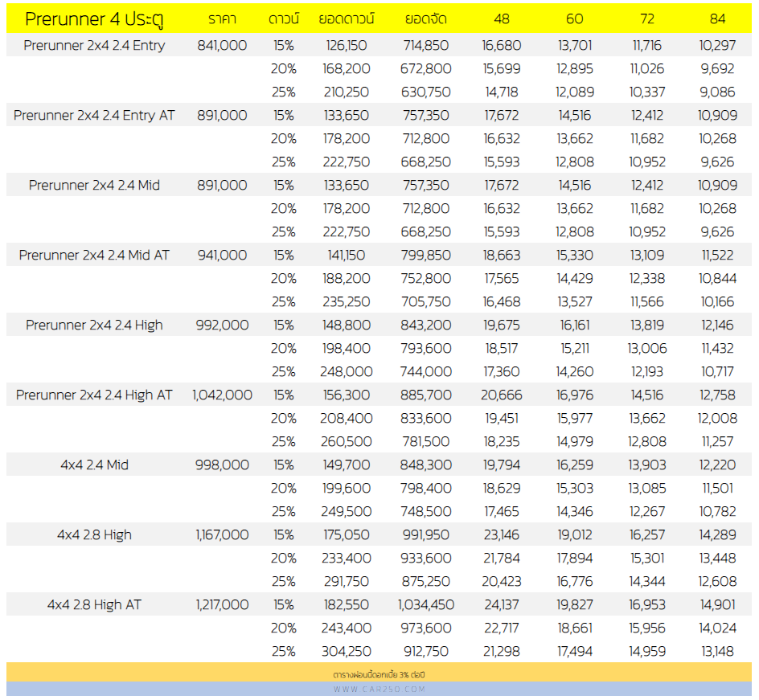Click finance amount 714,850
The width and height of the screenshot is (759, 700).
tap(426, 46)
